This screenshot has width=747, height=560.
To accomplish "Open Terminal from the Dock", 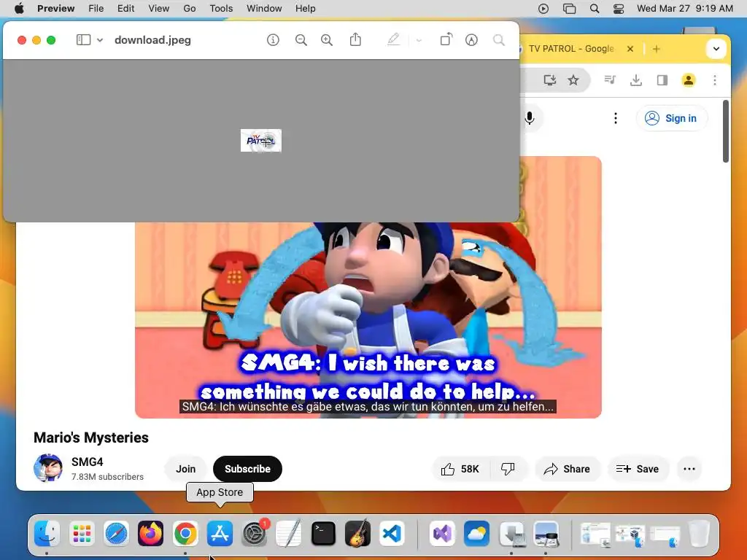I will pos(323,533).
